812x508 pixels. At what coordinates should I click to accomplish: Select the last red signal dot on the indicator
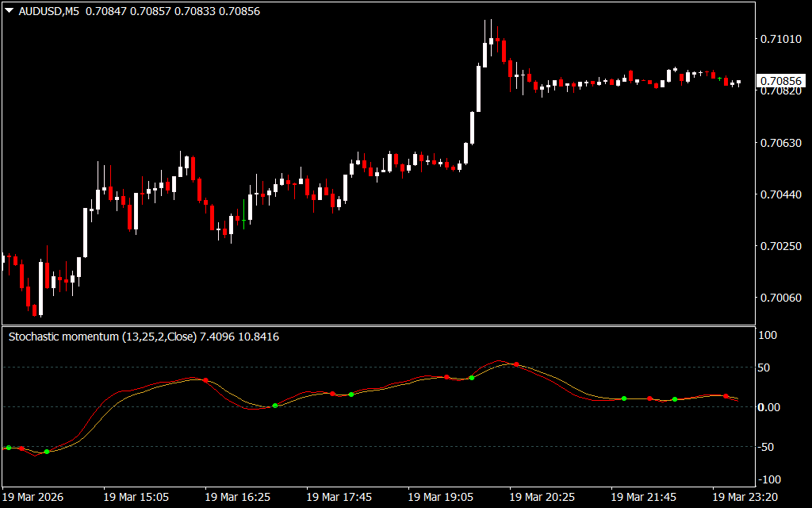tap(726, 395)
